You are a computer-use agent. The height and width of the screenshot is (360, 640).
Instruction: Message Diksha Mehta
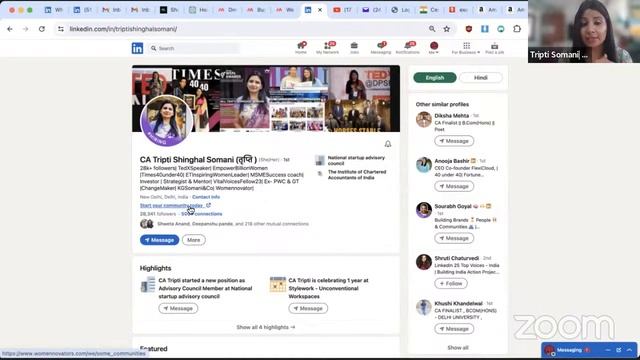click(x=454, y=141)
